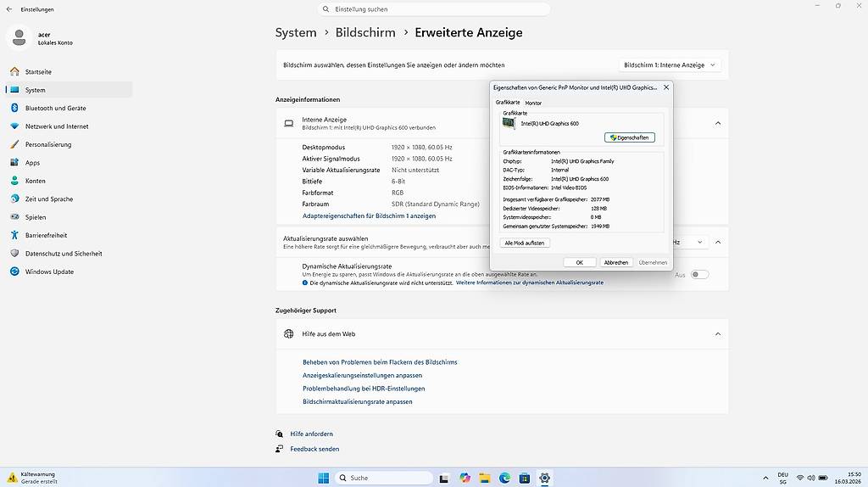This screenshot has height=487, width=868.
Task: Go back using the Einstellungen back arrow
Action: [x=8, y=9]
